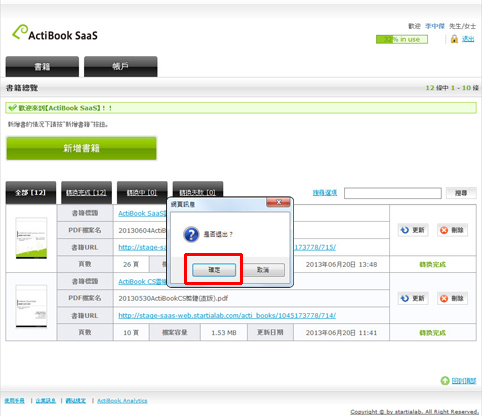482x416 pixels.
Task: Open the 書籍 main tab
Action: 42,67
